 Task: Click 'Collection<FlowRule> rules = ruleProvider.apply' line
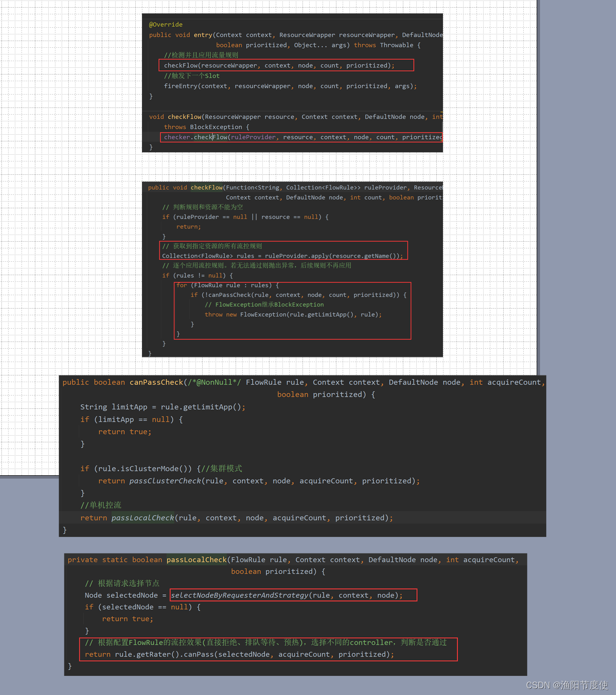click(x=282, y=256)
